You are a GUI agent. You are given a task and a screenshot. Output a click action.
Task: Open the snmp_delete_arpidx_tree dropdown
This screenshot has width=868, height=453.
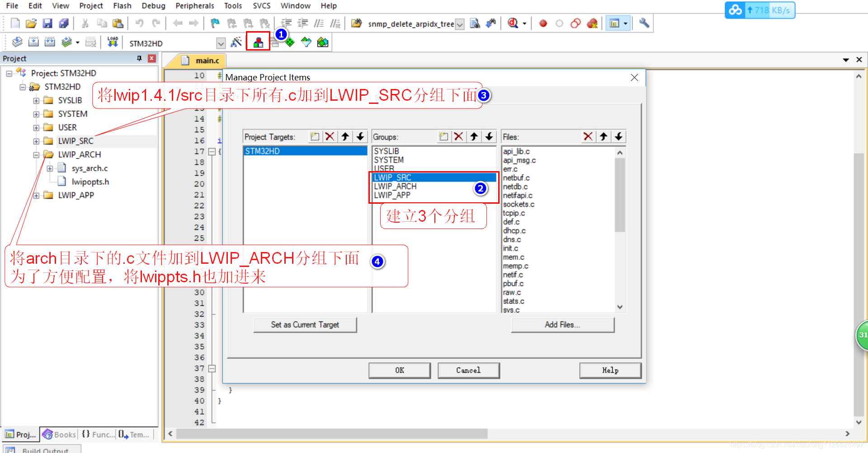(460, 24)
